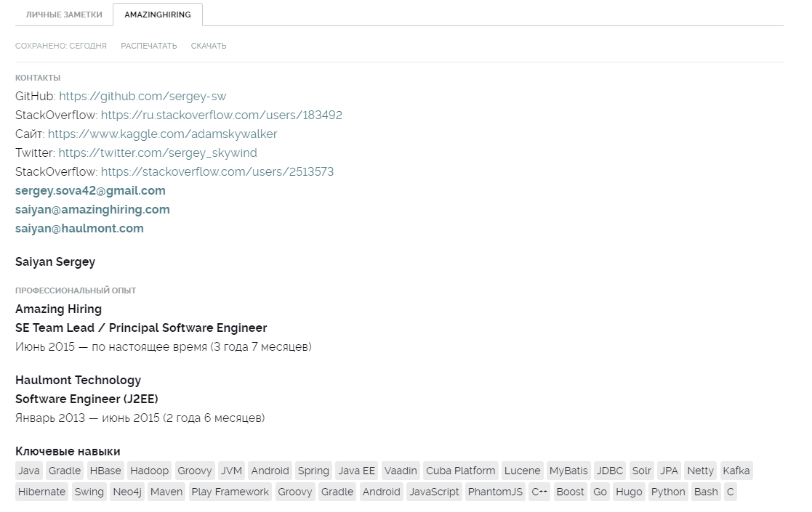Open the ru.stackoverflow.com user link
The height and width of the screenshot is (512, 812).
coord(222,115)
